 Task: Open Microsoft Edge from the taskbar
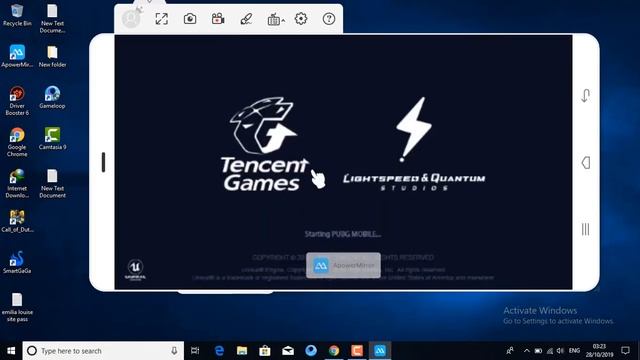[x=219, y=351]
